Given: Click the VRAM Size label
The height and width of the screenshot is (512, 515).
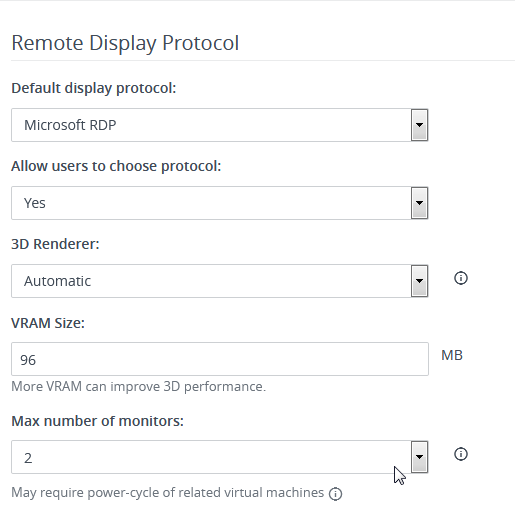Looking at the screenshot, I should click(x=48, y=323).
